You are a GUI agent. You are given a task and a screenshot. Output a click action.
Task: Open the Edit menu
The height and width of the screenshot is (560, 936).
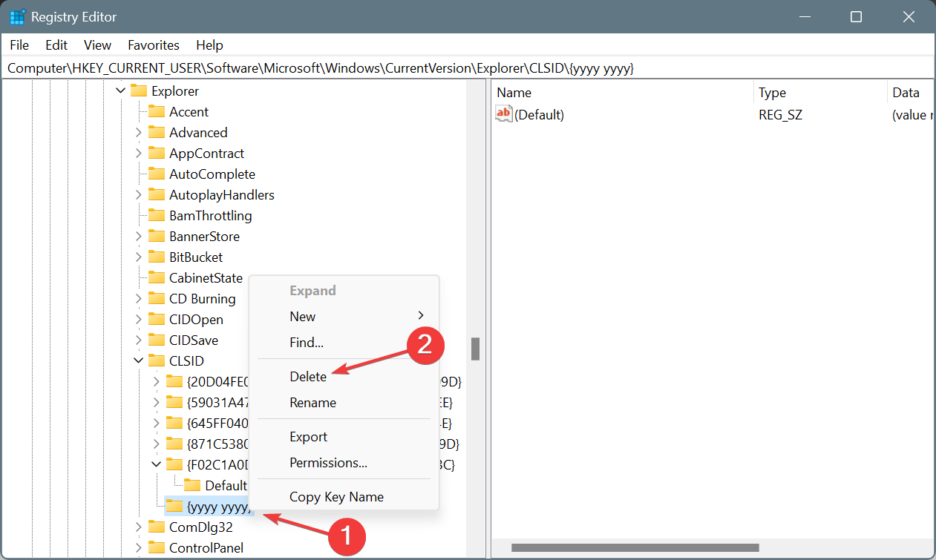pos(56,45)
